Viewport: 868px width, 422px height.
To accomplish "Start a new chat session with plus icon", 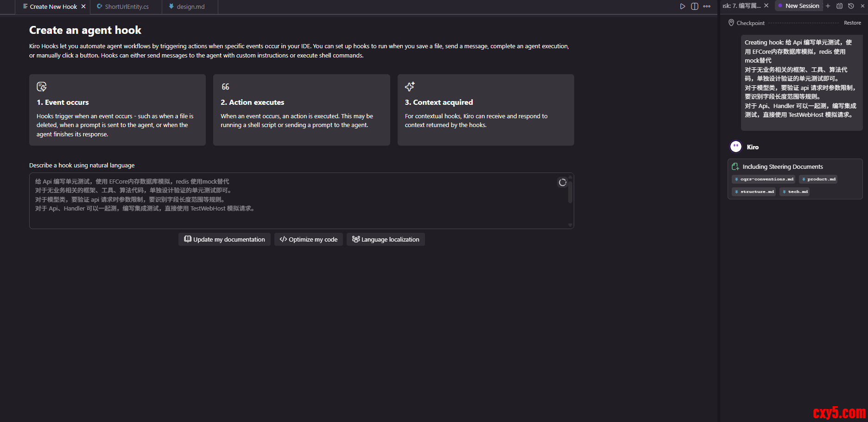I will [828, 6].
